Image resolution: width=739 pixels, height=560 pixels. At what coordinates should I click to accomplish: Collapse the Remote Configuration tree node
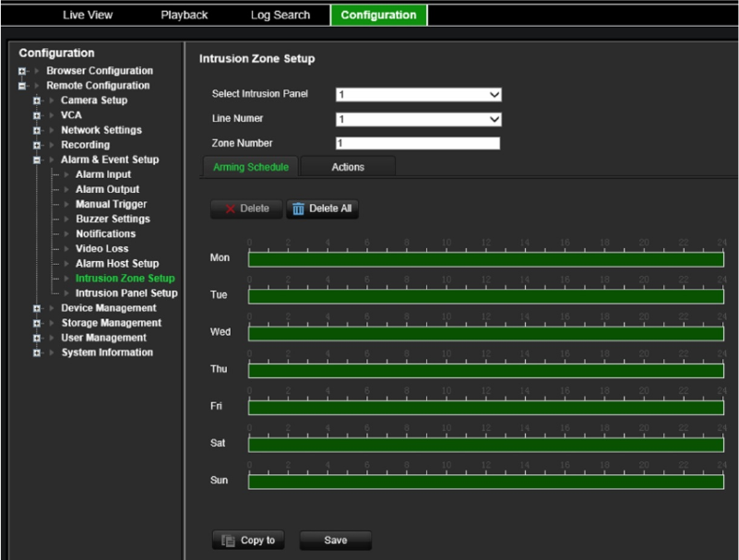coord(22,86)
